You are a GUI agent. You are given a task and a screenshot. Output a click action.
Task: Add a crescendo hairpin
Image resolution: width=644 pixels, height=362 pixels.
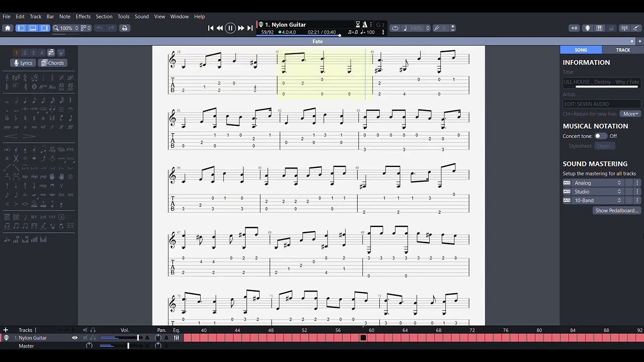point(11,136)
